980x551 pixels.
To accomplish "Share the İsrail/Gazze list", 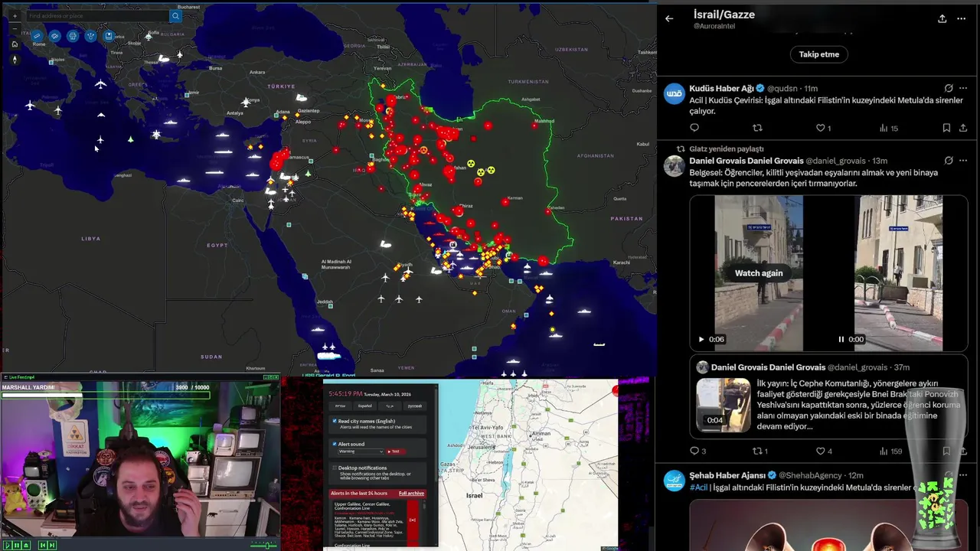I will (x=942, y=18).
